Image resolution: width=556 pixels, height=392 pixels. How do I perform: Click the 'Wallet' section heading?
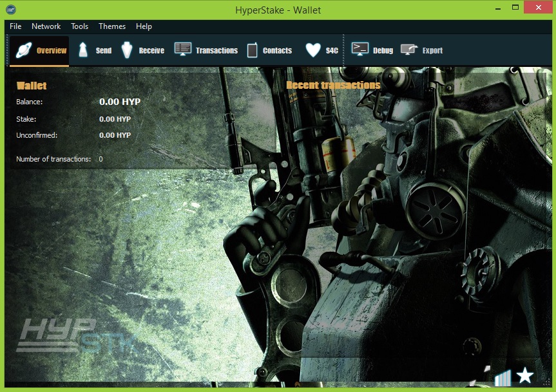[x=32, y=86]
